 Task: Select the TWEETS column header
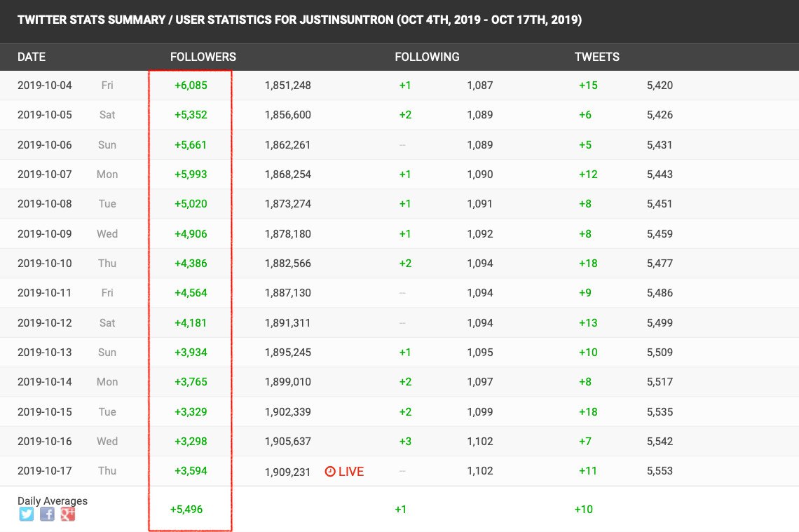596,57
